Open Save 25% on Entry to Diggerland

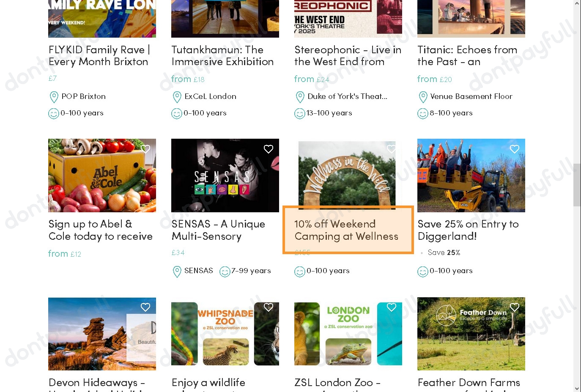pyautogui.click(x=468, y=230)
